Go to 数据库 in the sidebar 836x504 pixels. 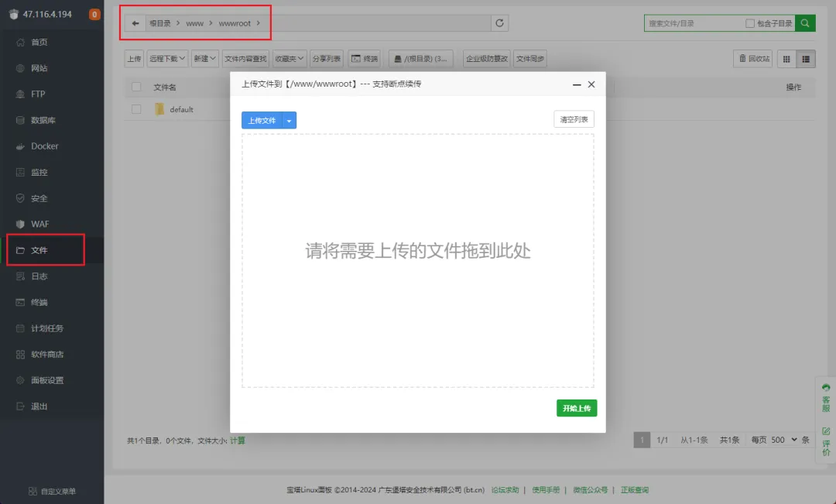(x=43, y=120)
